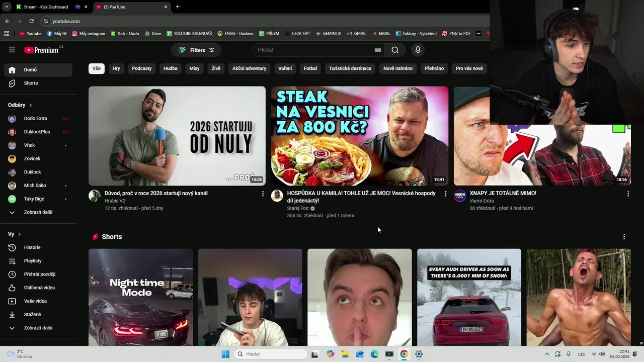Open Playlisty in the sidebar
The image size is (644, 362).
(x=38, y=261)
